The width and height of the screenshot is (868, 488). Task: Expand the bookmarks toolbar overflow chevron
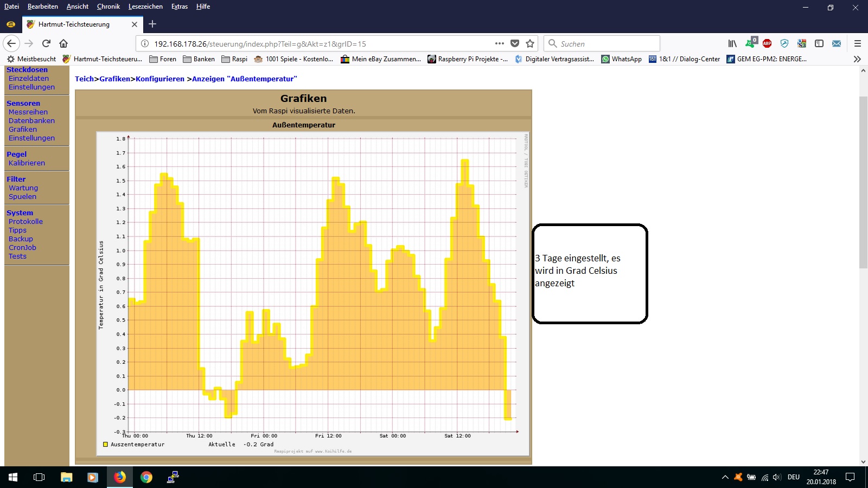857,59
